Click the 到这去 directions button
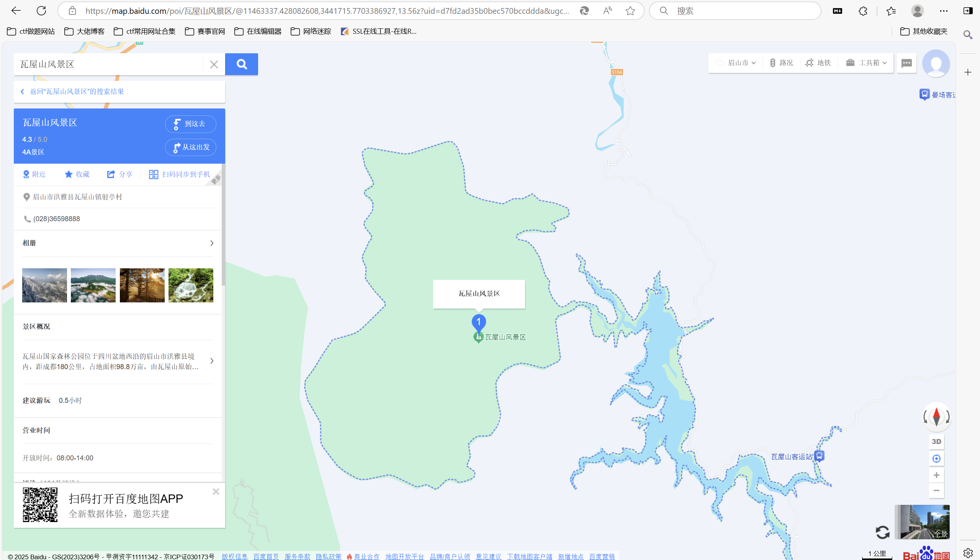This screenshot has width=980, height=560. (191, 124)
